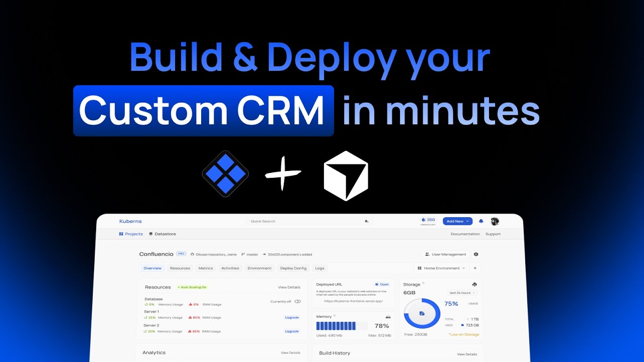Click the blue diamond Kuberns logo graphic
The image size is (644, 362).
[x=225, y=174]
